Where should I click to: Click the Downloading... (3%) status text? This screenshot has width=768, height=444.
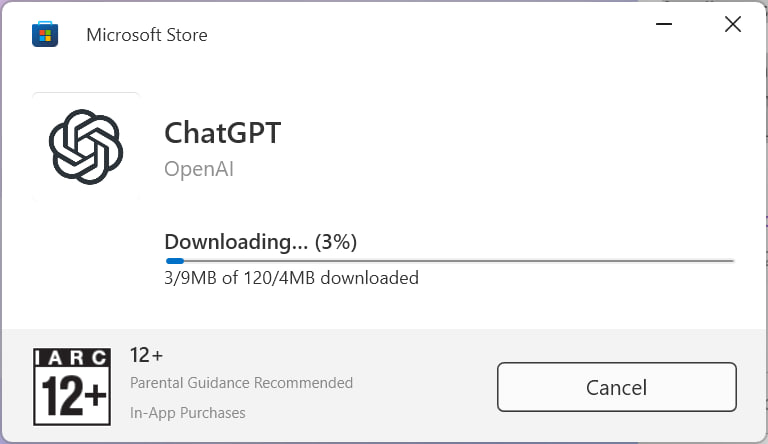pyautogui.click(x=261, y=242)
